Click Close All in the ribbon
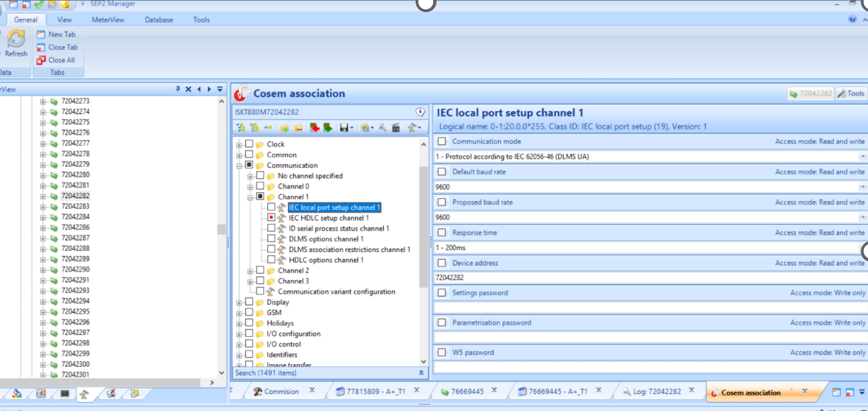 tap(56, 60)
